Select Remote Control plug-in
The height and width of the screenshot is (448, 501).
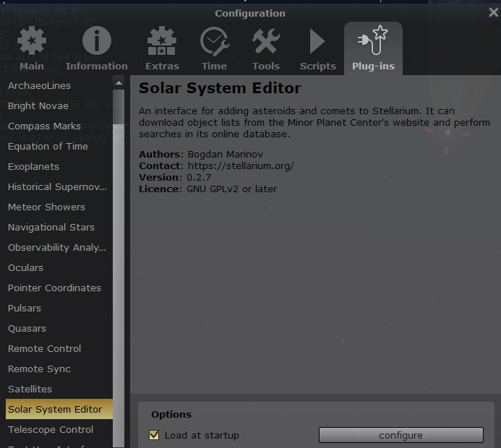[x=59, y=349]
